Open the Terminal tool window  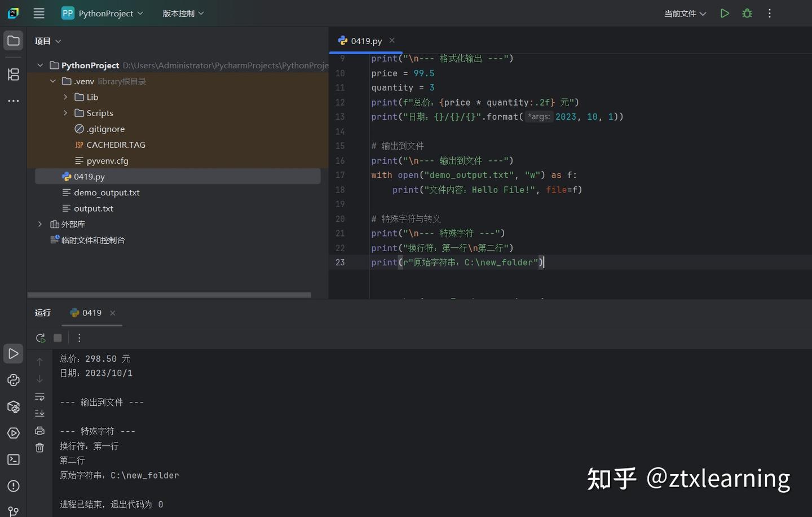pos(14,459)
